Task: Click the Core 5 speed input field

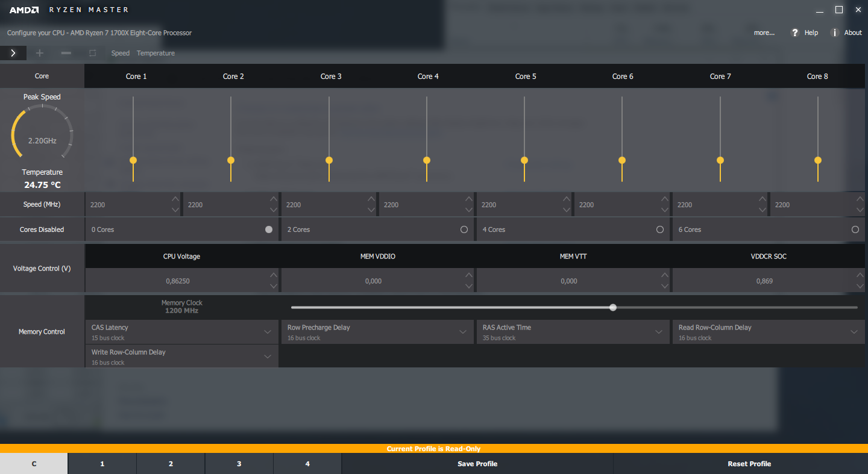Action: 518,205
